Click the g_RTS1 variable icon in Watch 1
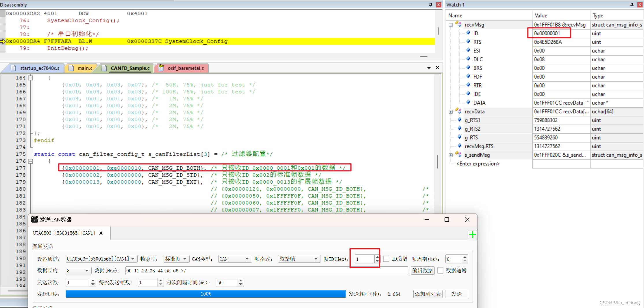Viewport: 644px width, 308px height. point(460,120)
